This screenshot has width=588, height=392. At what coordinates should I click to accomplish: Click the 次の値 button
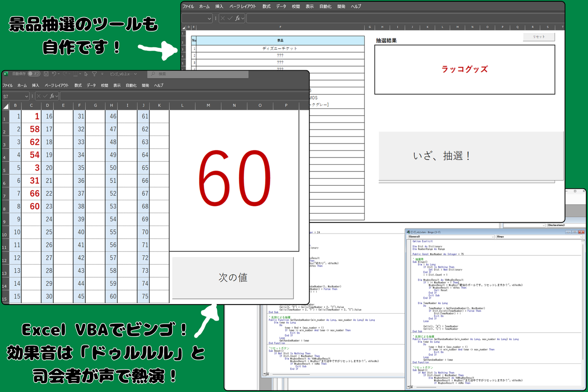tap(233, 278)
